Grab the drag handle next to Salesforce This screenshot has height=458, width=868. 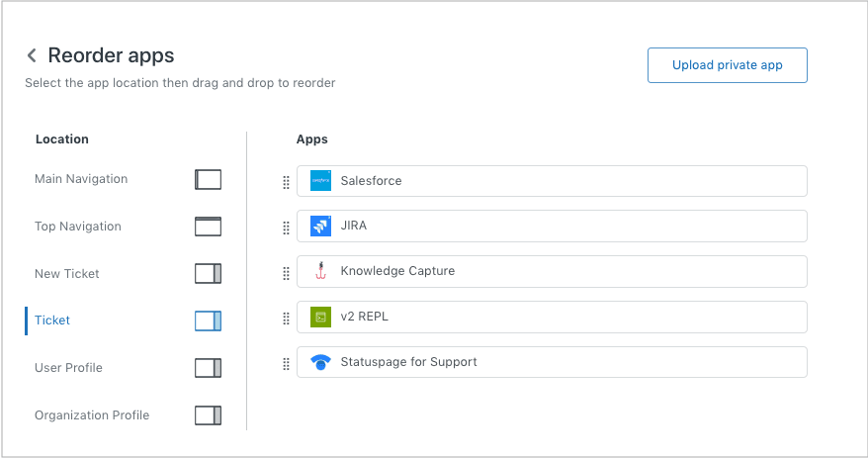[287, 182]
